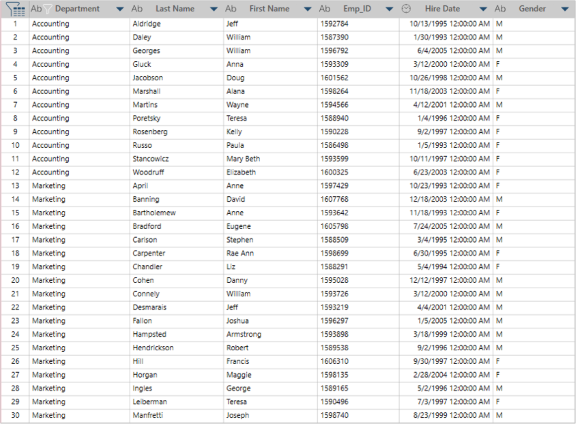The width and height of the screenshot is (576, 424).
Task: Open the First Name column dropdown arrow
Action: point(308,9)
